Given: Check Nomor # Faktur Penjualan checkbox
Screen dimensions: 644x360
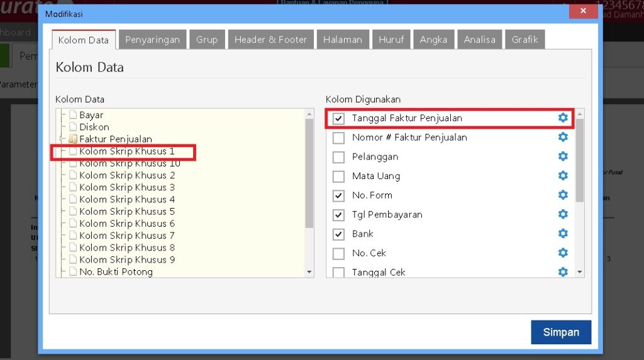Looking at the screenshot, I should (x=338, y=138).
